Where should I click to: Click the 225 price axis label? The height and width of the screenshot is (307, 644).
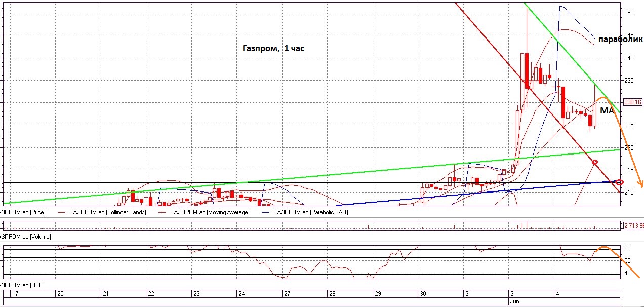tap(629, 125)
